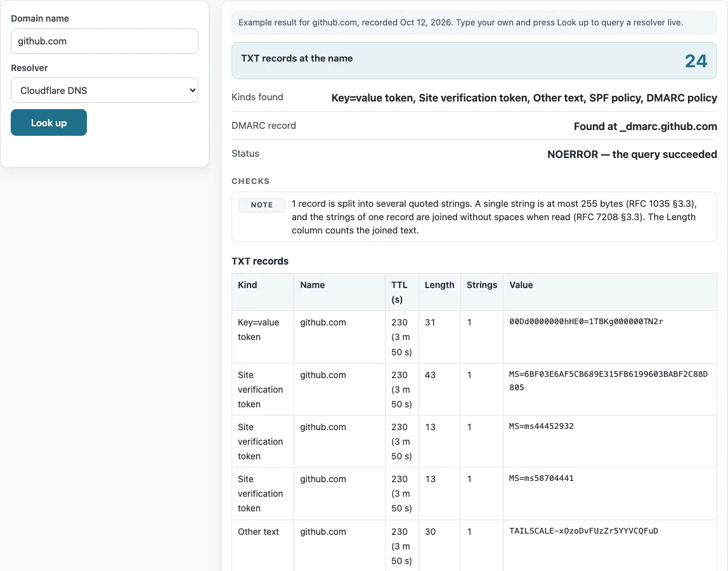Click the value "00Dd0000000hHE0=1TBKg000000TN2r"
Viewport: 728px width, 571px height.
586,322
